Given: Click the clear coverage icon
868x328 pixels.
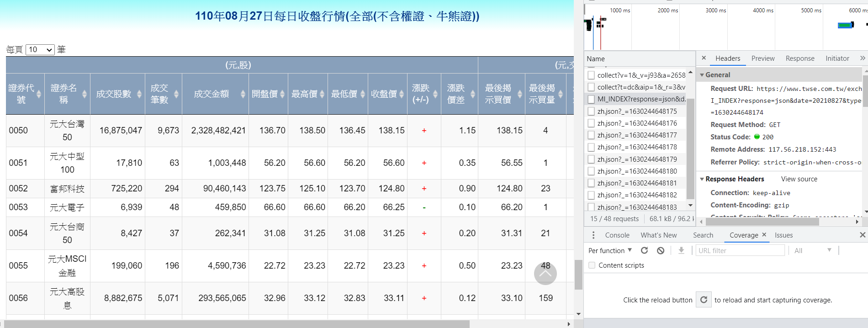Looking at the screenshot, I should pos(661,250).
